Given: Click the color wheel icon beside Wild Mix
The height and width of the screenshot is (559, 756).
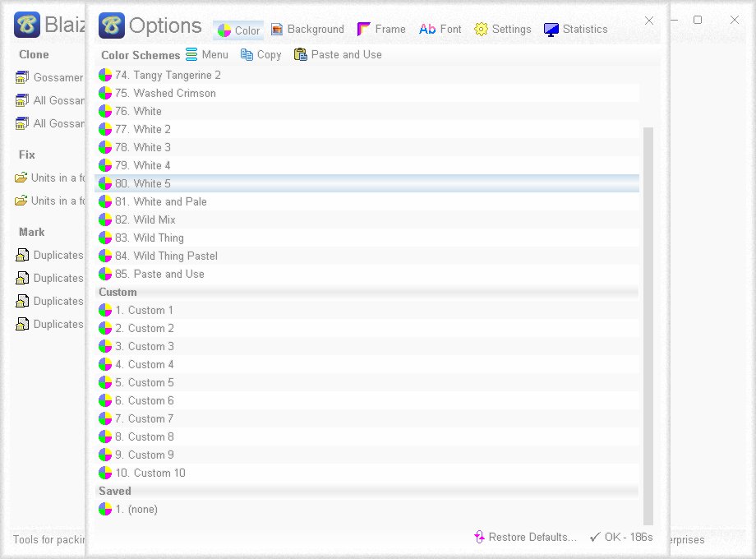Looking at the screenshot, I should click(x=105, y=220).
